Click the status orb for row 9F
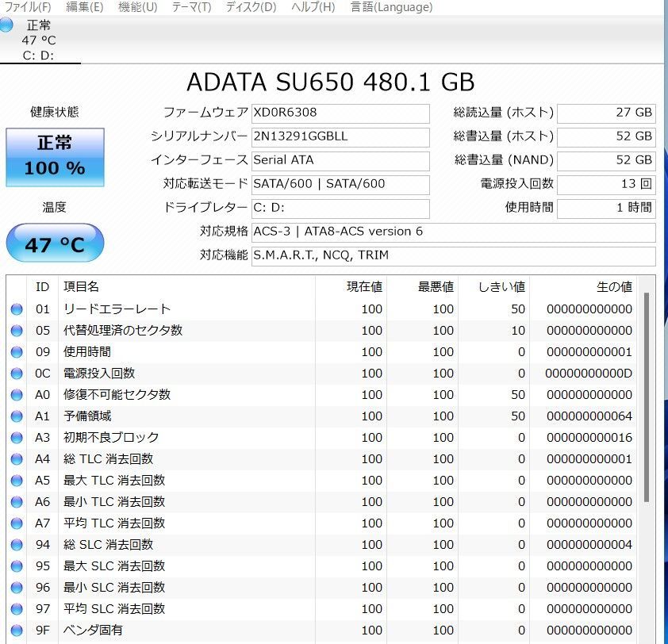The width and height of the screenshot is (668, 644). click(17, 631)
